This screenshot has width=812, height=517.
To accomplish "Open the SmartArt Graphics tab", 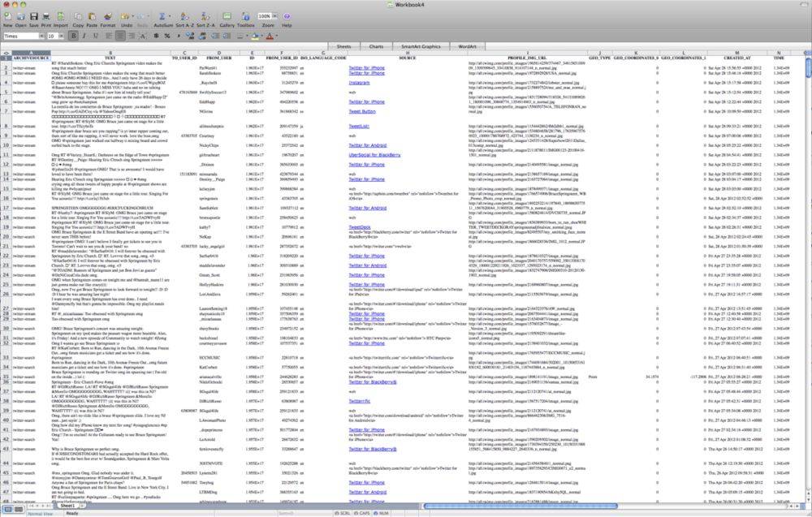I will click(x=420, y=48).
